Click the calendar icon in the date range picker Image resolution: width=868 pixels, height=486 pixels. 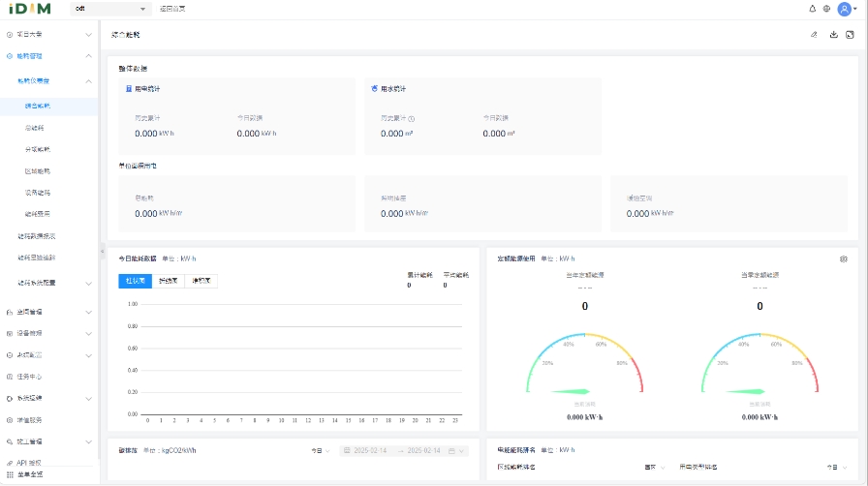pyautogui.click(x=451, y=451)
